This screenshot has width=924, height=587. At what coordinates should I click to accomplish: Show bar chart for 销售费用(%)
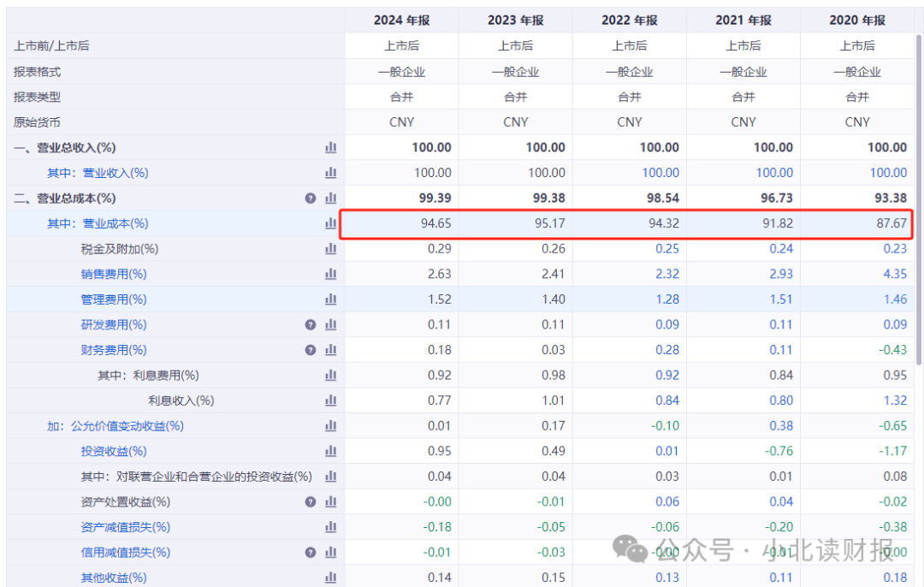point(330,274)
